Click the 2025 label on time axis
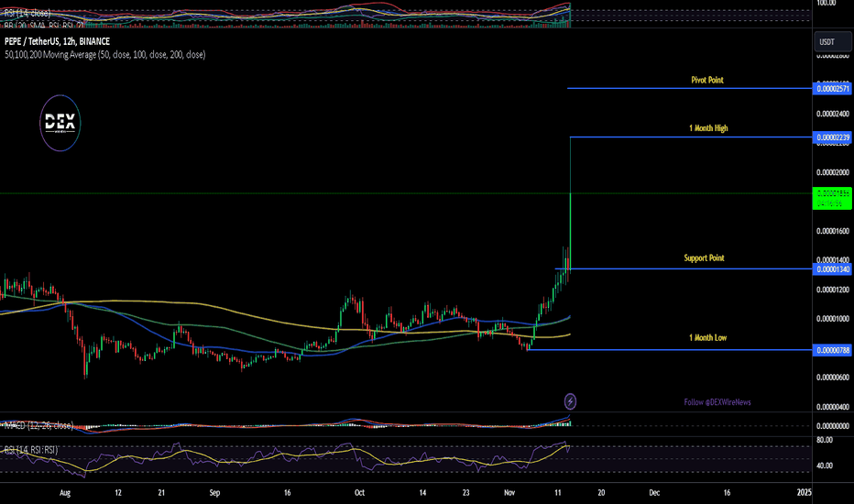 tap(804, 493)
